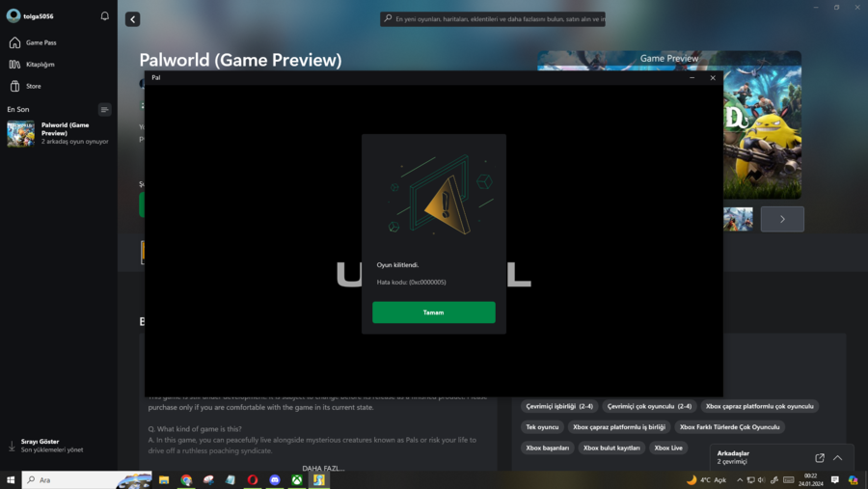Select Palworld (Game Preview) in recent list
The width and height of the screenshot is (868, 489).
58,133
